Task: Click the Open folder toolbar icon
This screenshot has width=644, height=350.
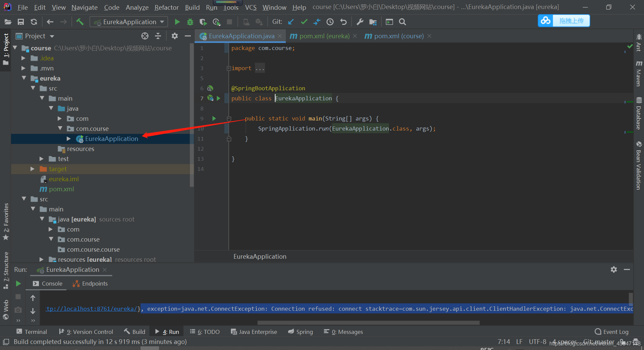Action: pos(8,22)
